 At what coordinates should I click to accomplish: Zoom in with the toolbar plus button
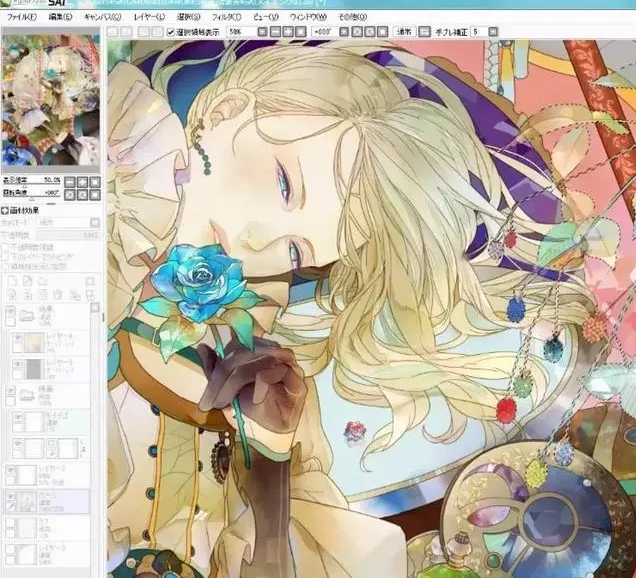pyautogui.click(x=288, y=32)
